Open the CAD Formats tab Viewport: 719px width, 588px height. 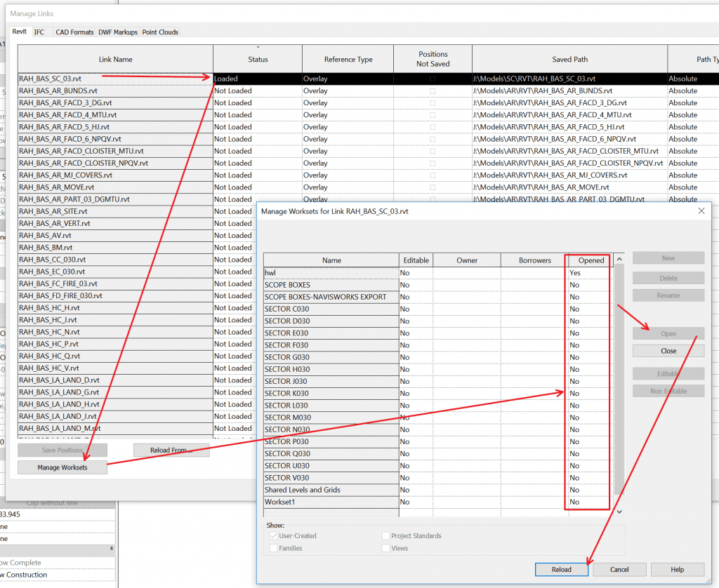[74, 32]
